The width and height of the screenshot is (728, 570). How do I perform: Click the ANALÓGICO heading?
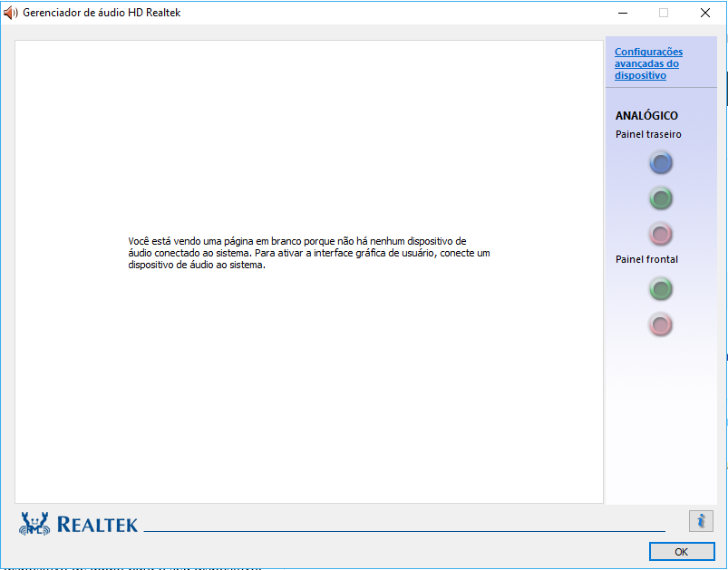[x=646, y=115]
